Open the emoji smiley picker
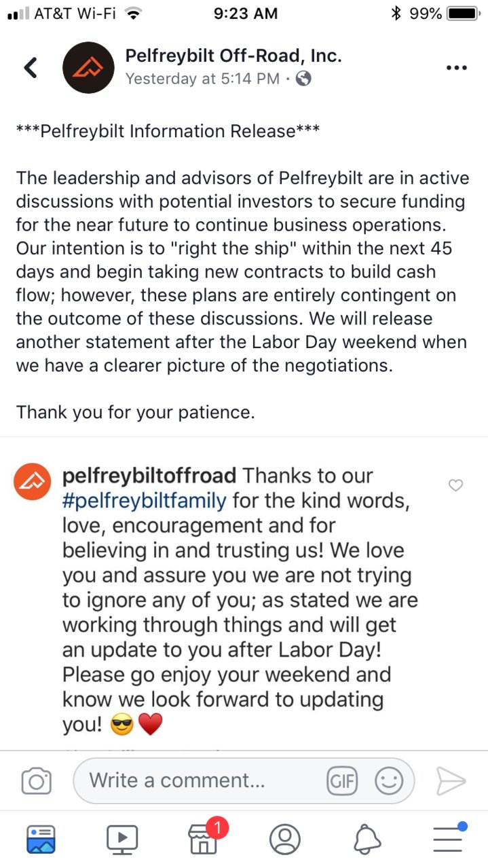Viewport: 488px width, 868px height. 389,781
